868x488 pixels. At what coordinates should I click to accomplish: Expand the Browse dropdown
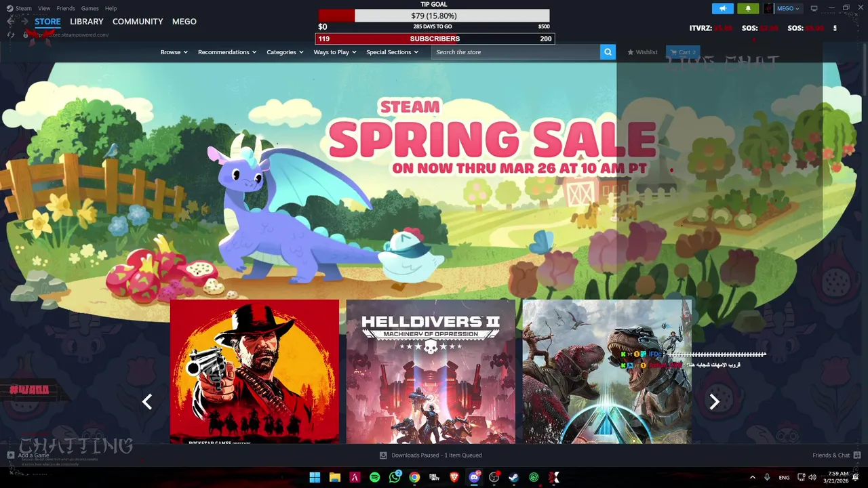click(174, 52)
